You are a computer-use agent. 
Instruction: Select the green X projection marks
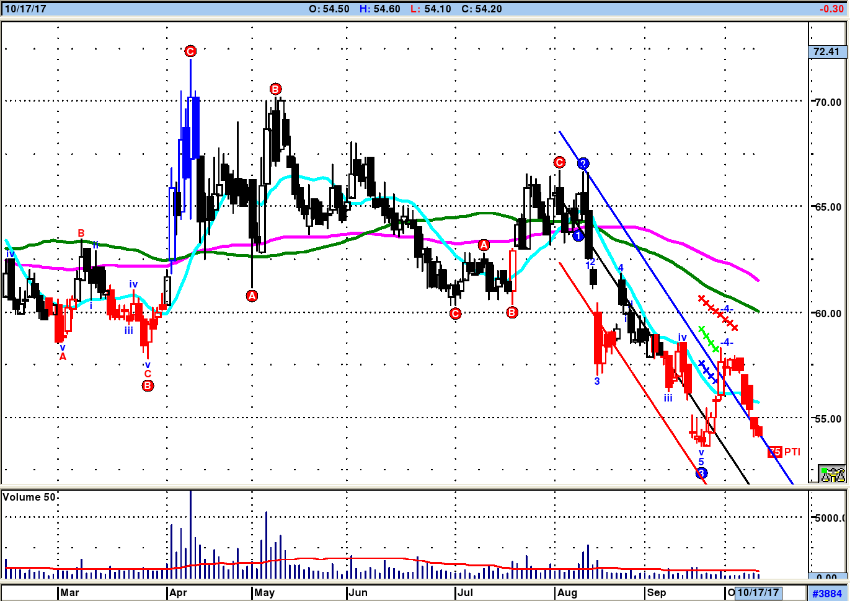[708, 339]
